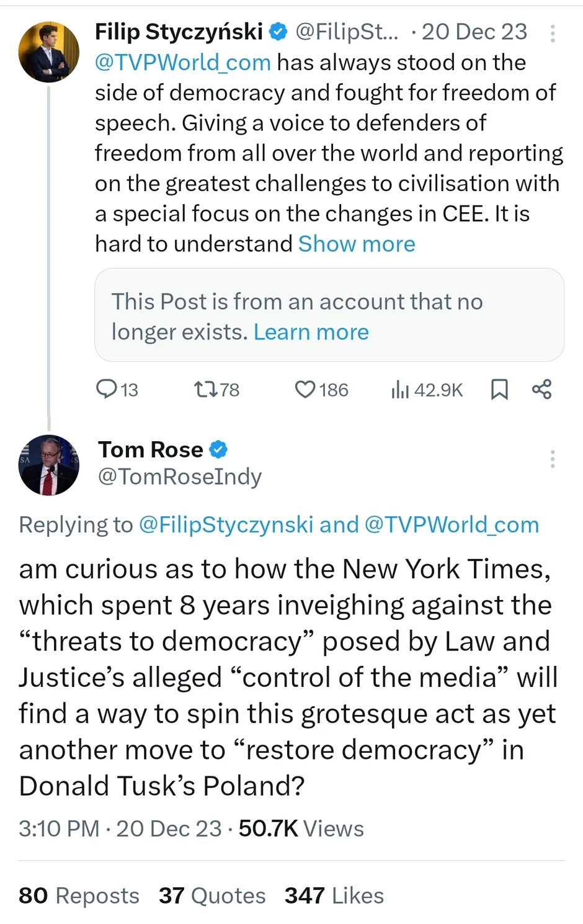View the 37 Quotes list
583x924 pixels.
[212, 895]
